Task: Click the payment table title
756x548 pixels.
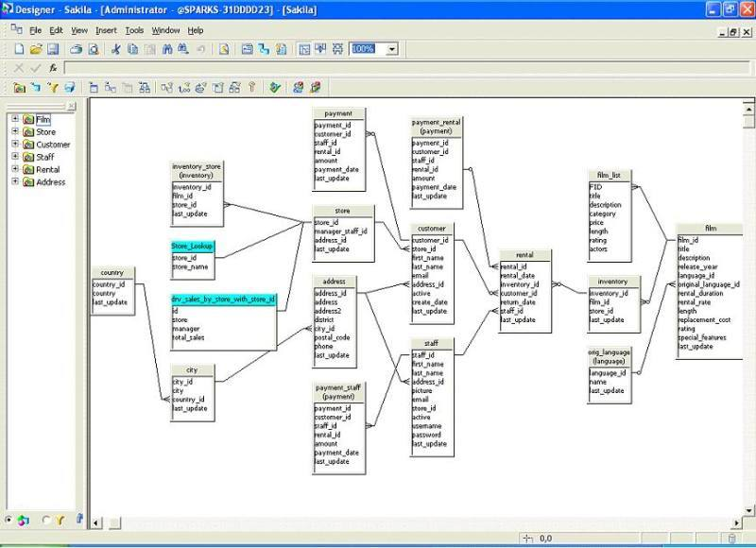Action: 338,113
